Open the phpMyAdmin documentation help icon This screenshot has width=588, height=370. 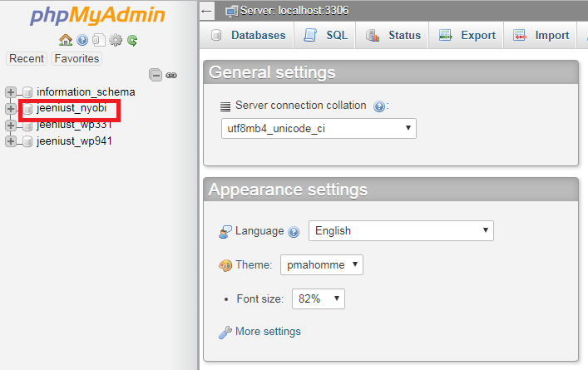click(82, 40)
